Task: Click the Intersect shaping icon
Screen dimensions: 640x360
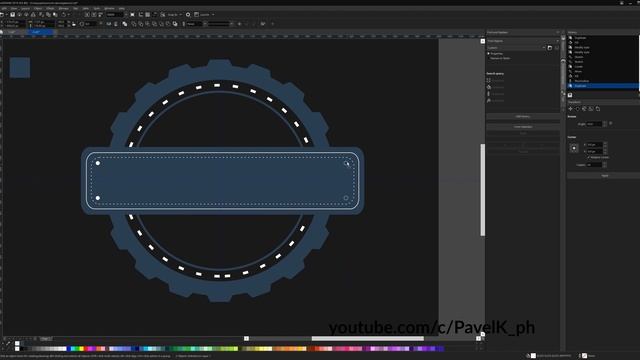Action: (147, 24)
